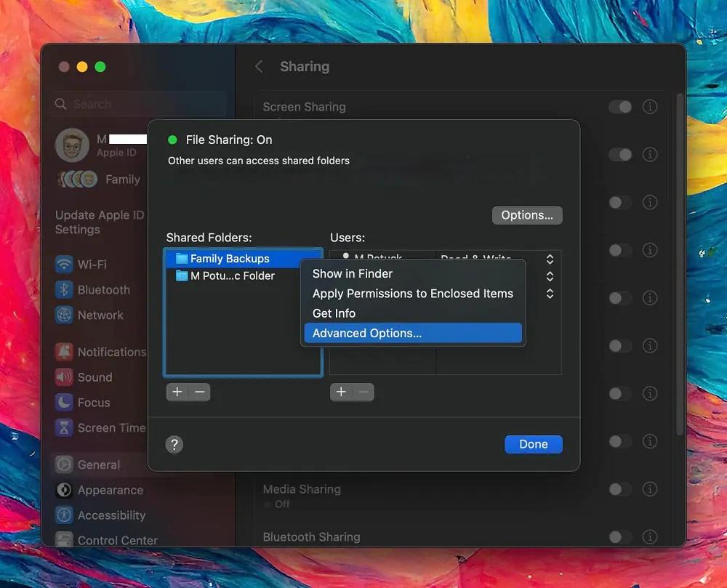Toggle the Screen Sharing switch
This screenshot has height=588, width=727.
(620, 107)
